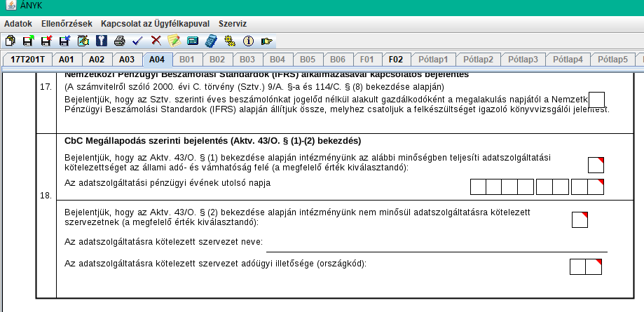Click the pointing hand icon in toolbar
644x312 pixels.
266,41
